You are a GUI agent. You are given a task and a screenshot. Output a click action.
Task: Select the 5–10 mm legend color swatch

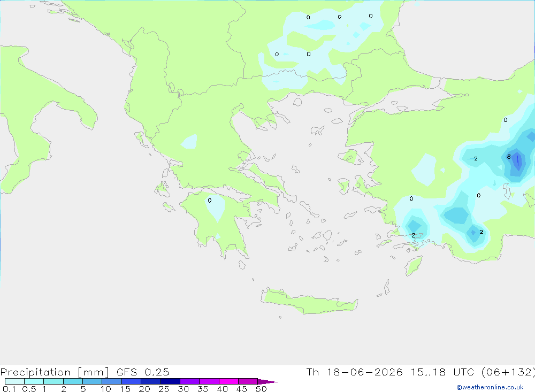93,381
